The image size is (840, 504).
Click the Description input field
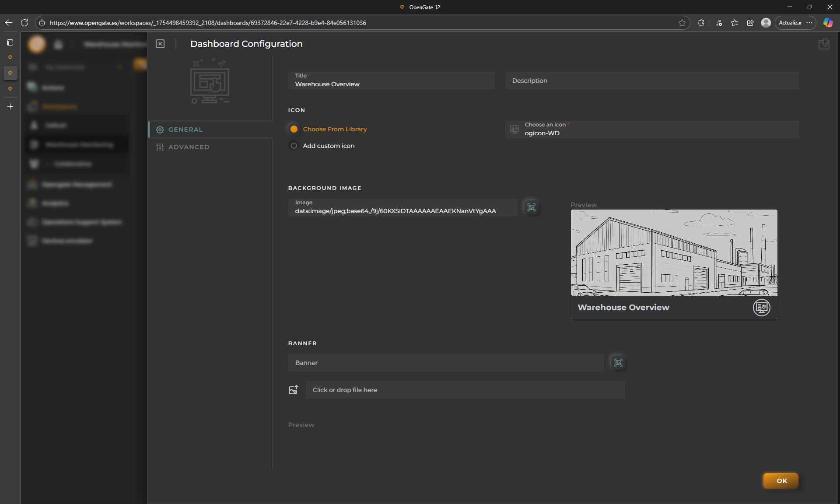pos(652,80)
